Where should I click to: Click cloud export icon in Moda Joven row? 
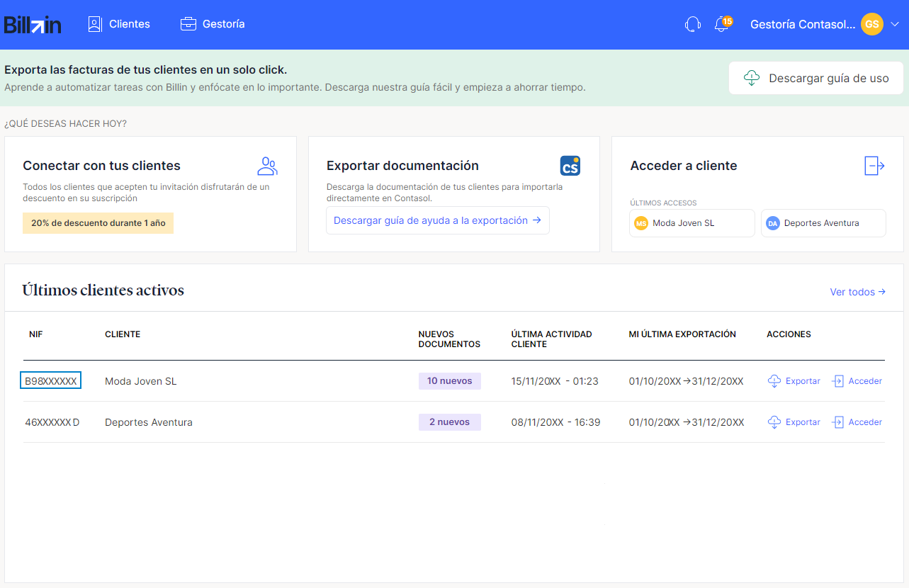(774, 381)
